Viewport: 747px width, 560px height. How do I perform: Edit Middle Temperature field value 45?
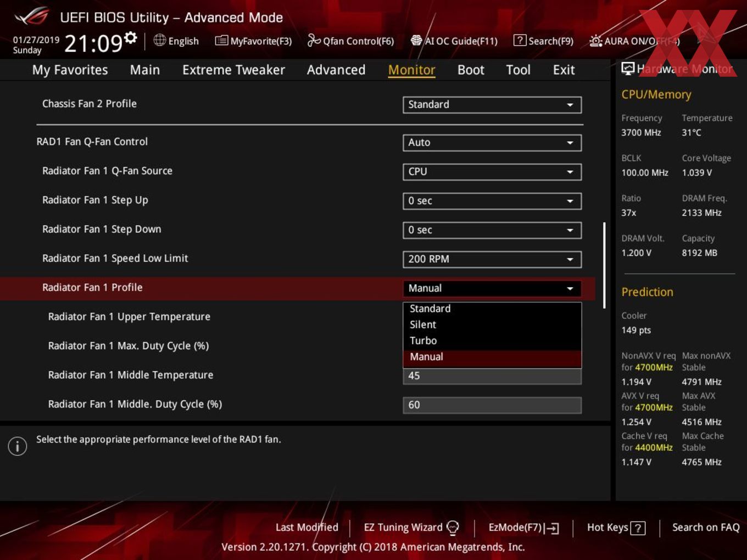pyautogui.click(x=492, y=376)
